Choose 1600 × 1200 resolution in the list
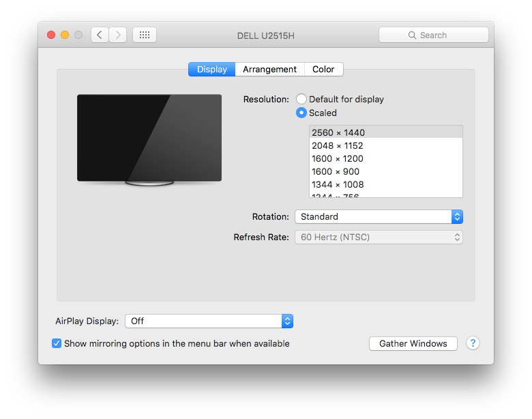This screenshot has width=532, height=419. pyautogui.click(x=386, y=158)
